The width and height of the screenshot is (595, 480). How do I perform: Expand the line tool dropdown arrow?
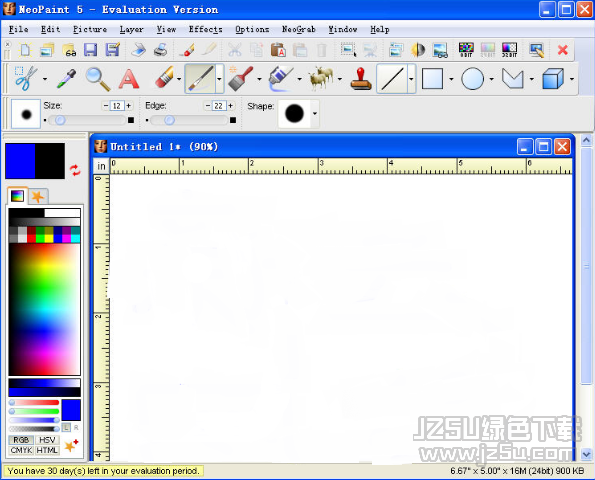point(411,79)
